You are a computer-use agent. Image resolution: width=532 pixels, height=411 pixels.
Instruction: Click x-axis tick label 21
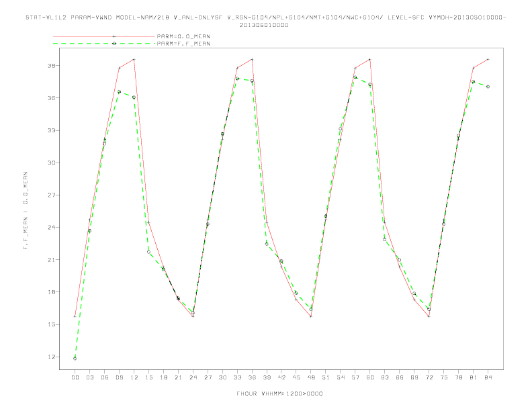tap(178, 377)
